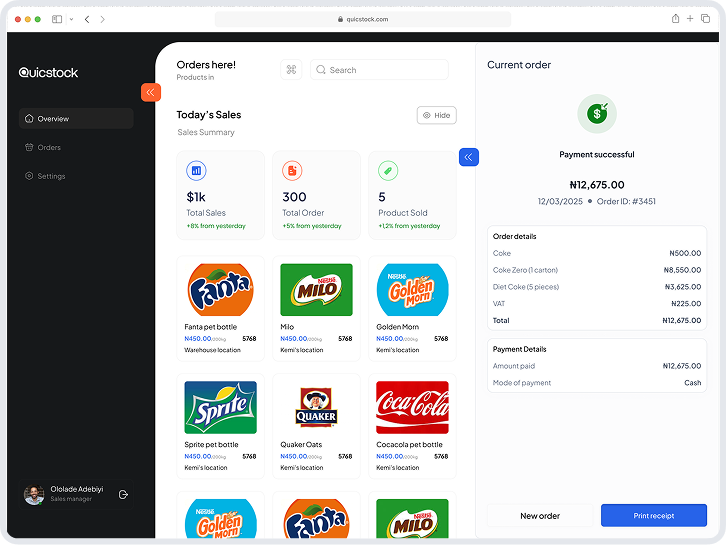Select the Quaker Oats product image

coord(317,407)
